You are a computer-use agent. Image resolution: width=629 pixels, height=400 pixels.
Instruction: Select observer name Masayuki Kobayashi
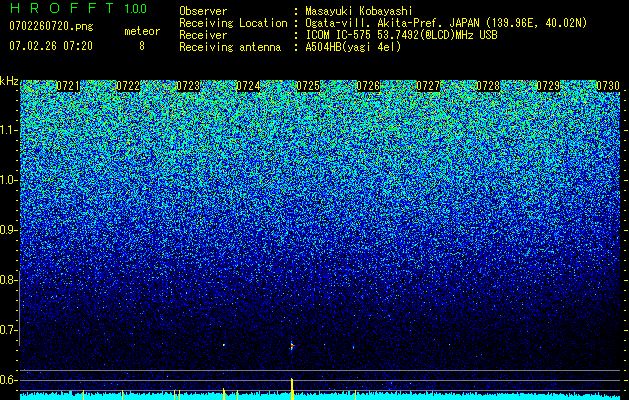[x=359, y=11]
